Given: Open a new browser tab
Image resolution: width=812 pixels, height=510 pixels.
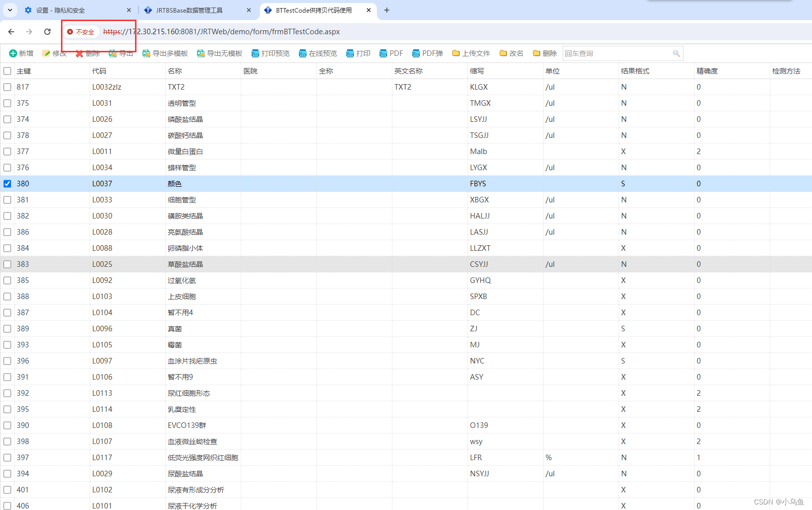Looking at the screenshot, I should tap(387, 10).
